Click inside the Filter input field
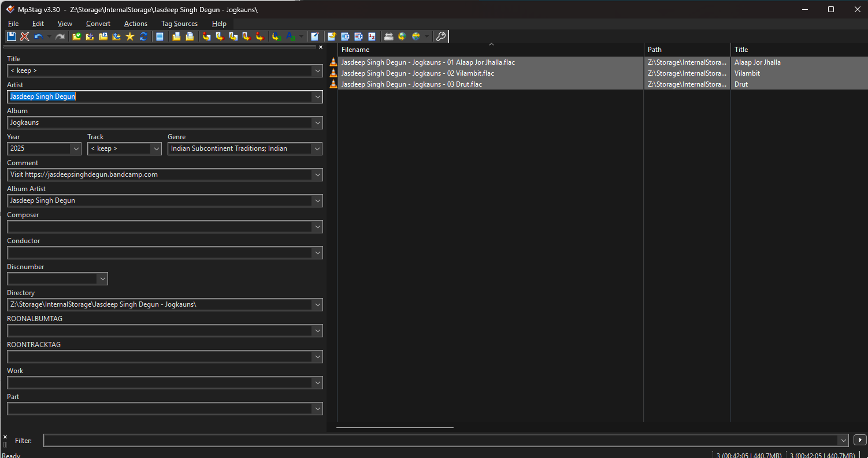The height and width of the screenshot is (458, 868). tap(439, 441)
